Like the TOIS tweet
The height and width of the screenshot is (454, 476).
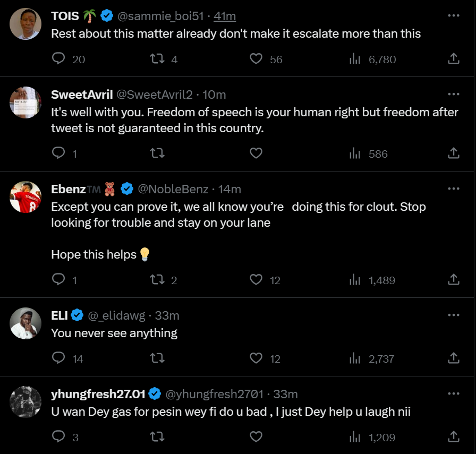[256, 59]
